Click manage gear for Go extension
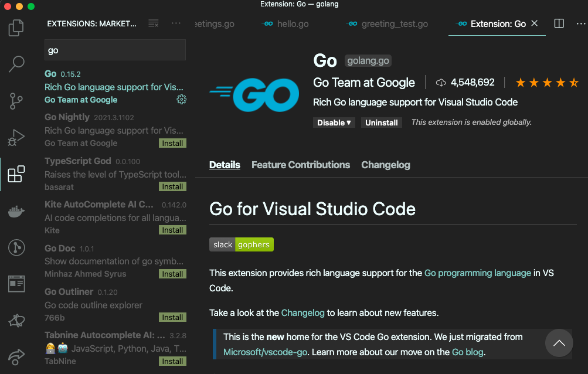 pyautogui.click(x=182, y=100)
